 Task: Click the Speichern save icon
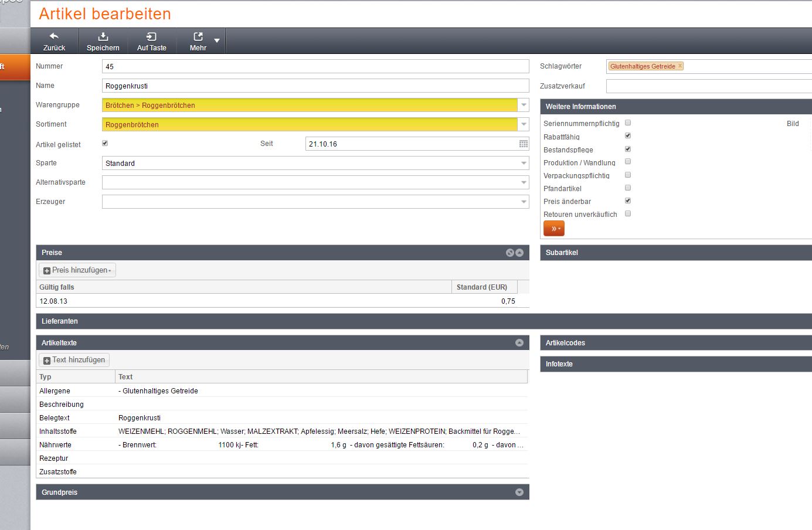pyautogui.click(x=103, y=36)
